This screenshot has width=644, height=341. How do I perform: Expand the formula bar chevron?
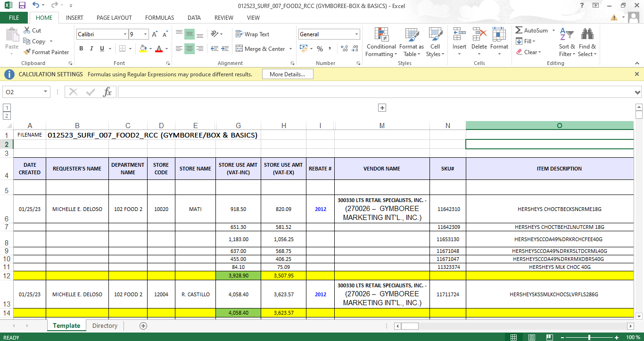point(638,92)
